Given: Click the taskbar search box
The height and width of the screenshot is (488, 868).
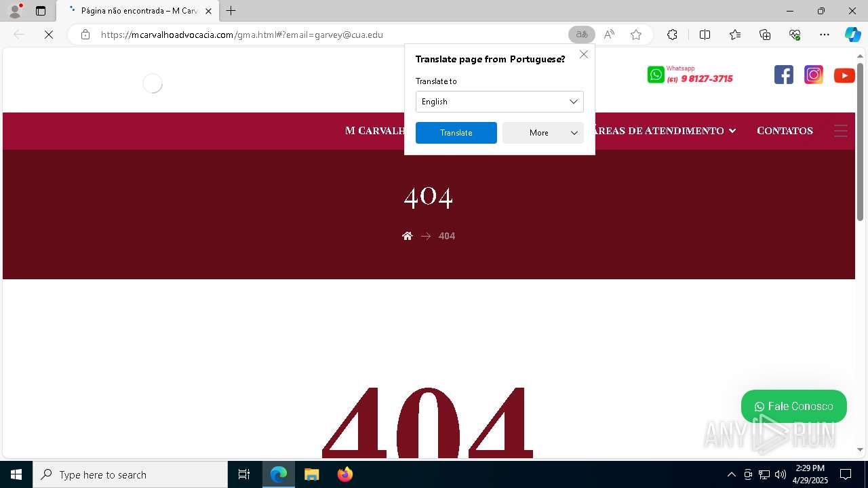Looking at the screenshot, I should pos(130,474).
